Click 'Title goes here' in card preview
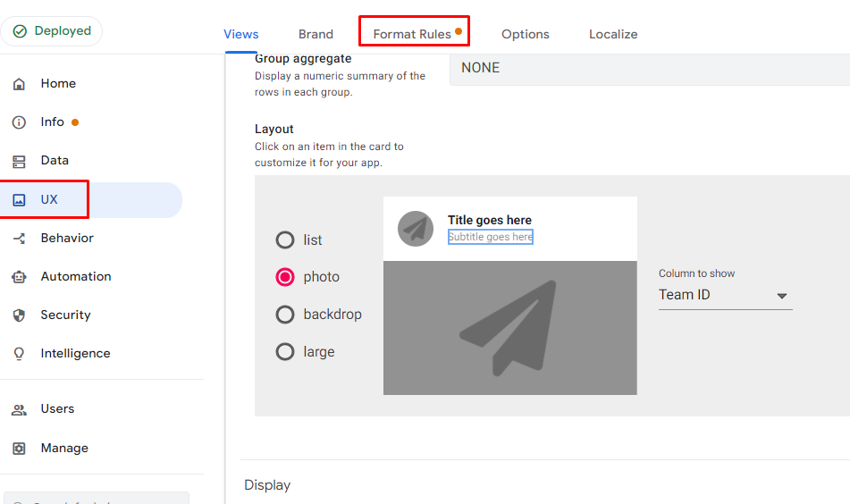This screenshot has height=504, width=850. pos(490,220)
